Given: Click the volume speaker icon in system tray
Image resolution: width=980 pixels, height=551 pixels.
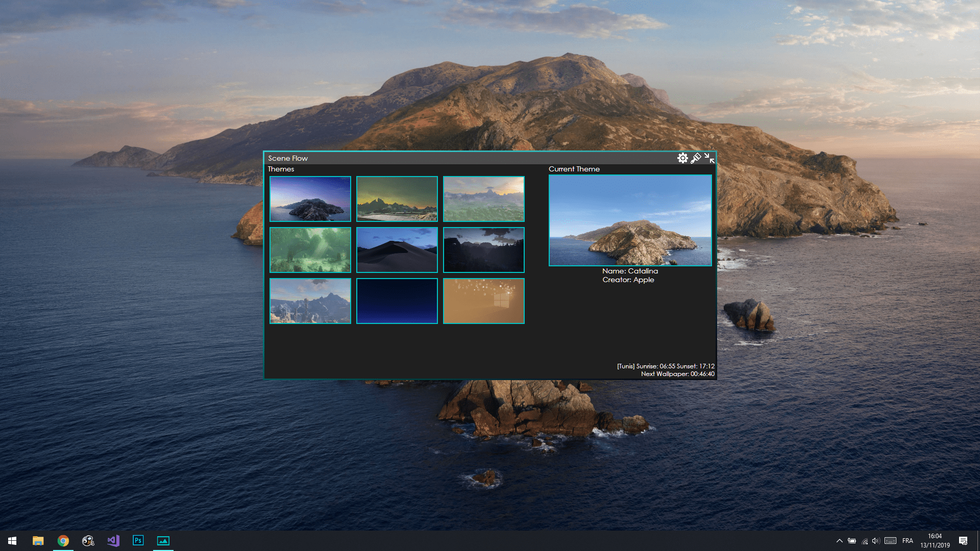Looking at the screenshot, I should coord(876,541).
